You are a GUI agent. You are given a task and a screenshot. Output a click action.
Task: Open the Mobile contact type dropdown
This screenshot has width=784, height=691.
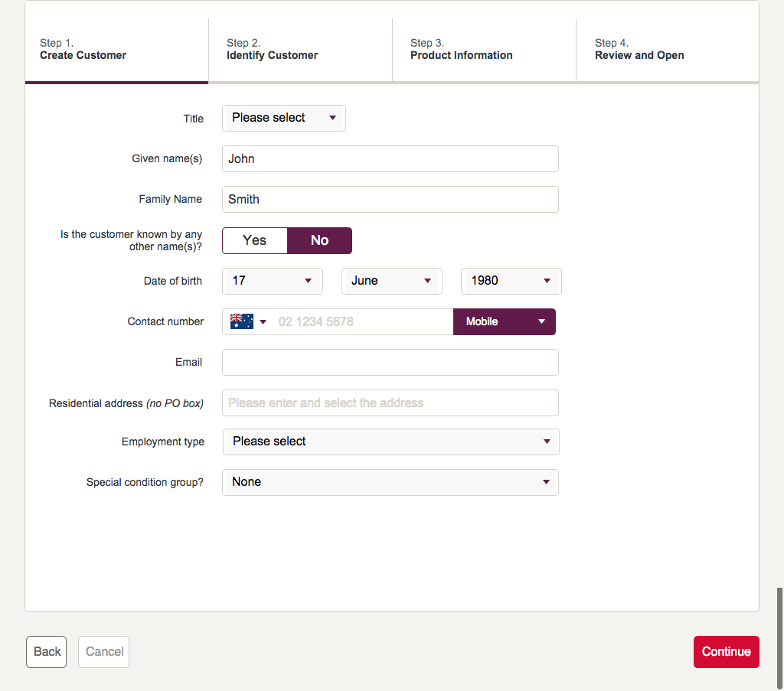(504, 321)
